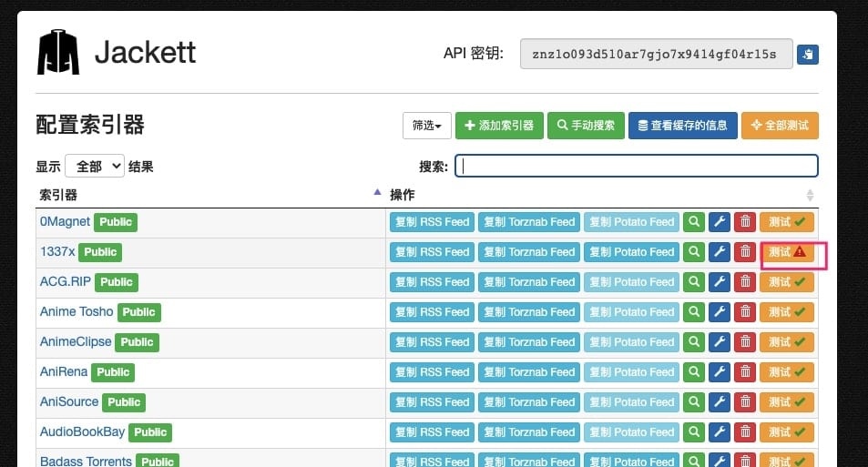The image size is (868, 467).
Task: Search AudioBookBay with magnifier icon
Action: pyautogui.click(x=694, y=432)
